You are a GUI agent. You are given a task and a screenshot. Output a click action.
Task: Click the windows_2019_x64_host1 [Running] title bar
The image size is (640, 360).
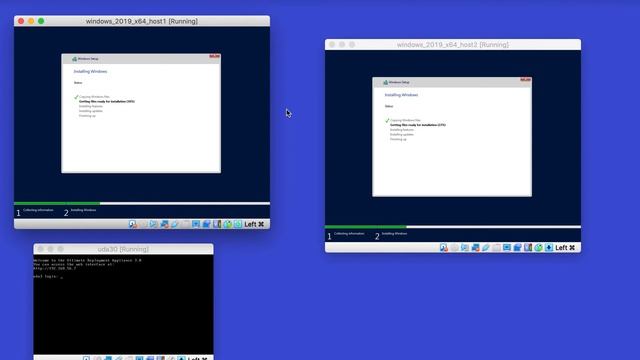pos(142,21)
